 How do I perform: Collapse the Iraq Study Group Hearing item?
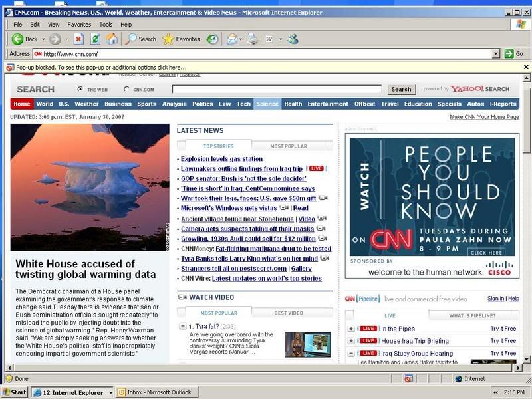click(x=351, y=354)
